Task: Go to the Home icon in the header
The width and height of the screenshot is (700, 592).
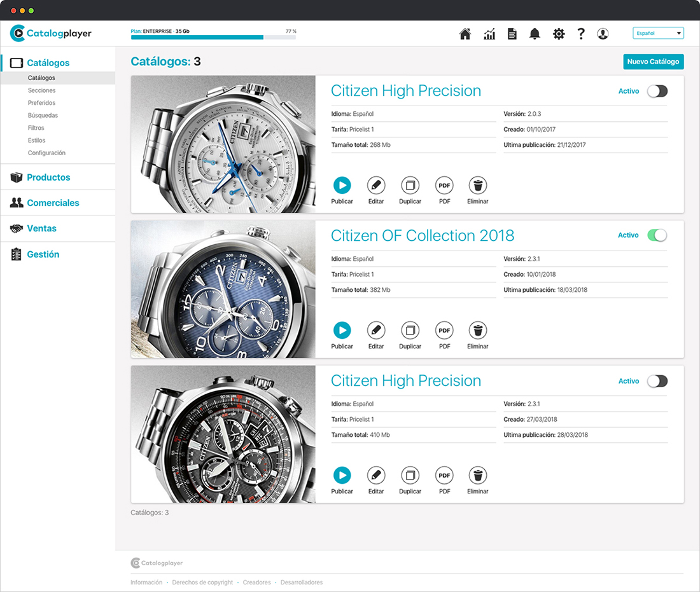Action: tap(465, 34)
